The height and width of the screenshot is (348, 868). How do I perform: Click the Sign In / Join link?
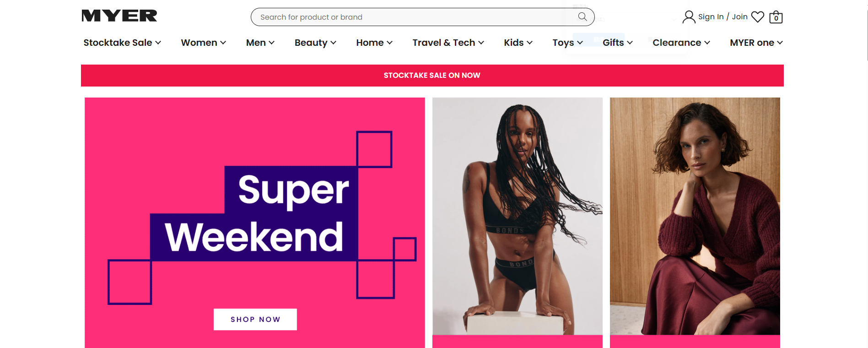pyautogui.click(x=723, y=17)
